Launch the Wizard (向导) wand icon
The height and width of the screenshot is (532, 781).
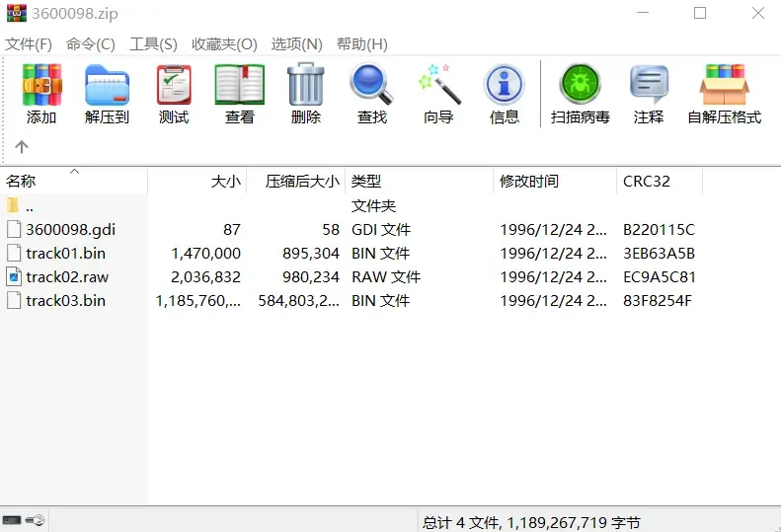[438, 94]
